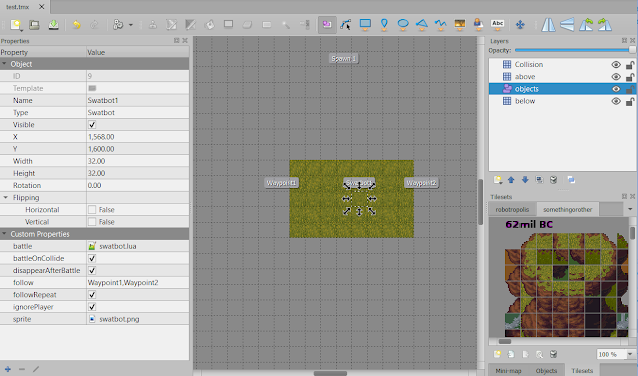Select the Insert Rectangle tool

pos(365,24)
